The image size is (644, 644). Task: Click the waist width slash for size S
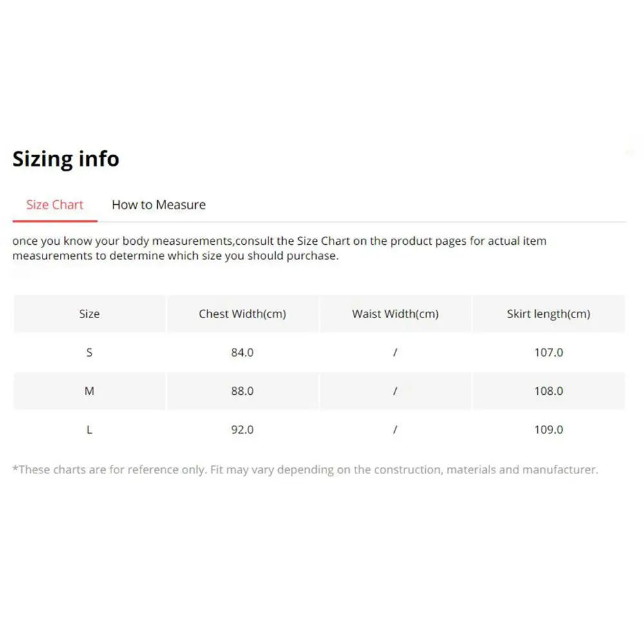(395, 352)
